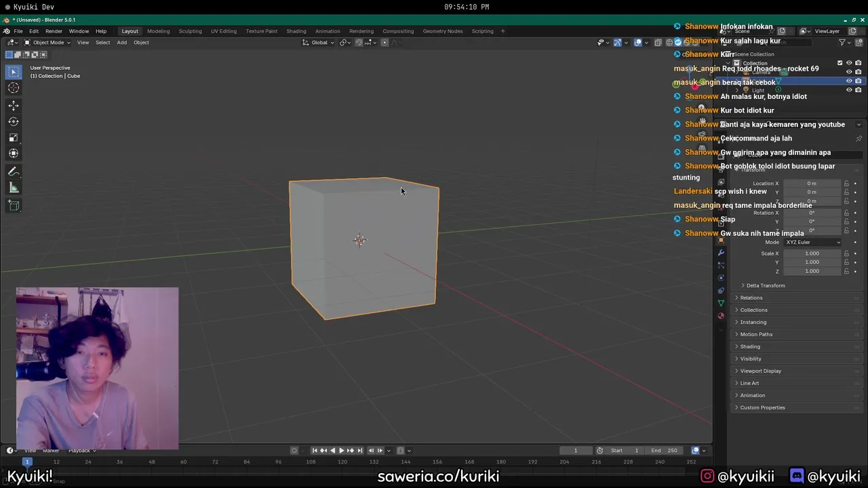Image resolution: width=868 pixels, height=488 pixels.
Task: Open the Playback dropdown in timeline
Action: [x=82, y=451]
